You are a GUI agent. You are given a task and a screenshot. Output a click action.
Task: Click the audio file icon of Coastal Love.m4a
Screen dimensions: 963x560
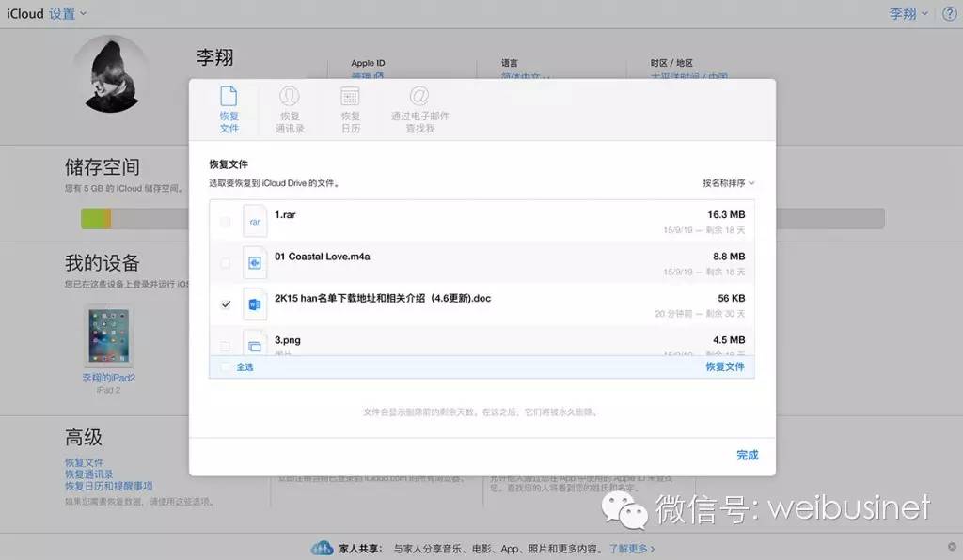(x=254, y=262)
